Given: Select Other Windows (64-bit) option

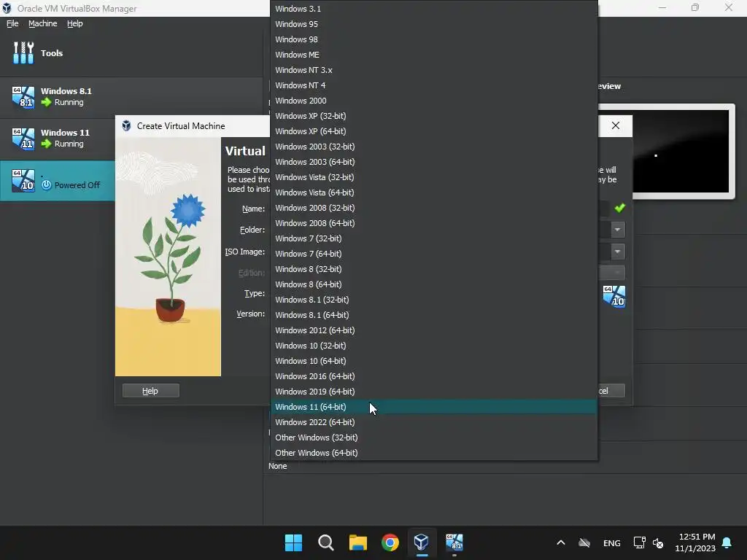Looking at the screenshot, I should [x=434, y=453].
